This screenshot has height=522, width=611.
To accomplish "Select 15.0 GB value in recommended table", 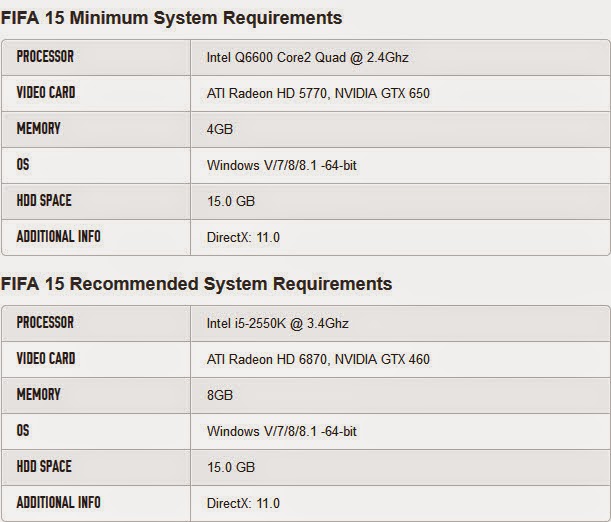I will click(231, 467).
